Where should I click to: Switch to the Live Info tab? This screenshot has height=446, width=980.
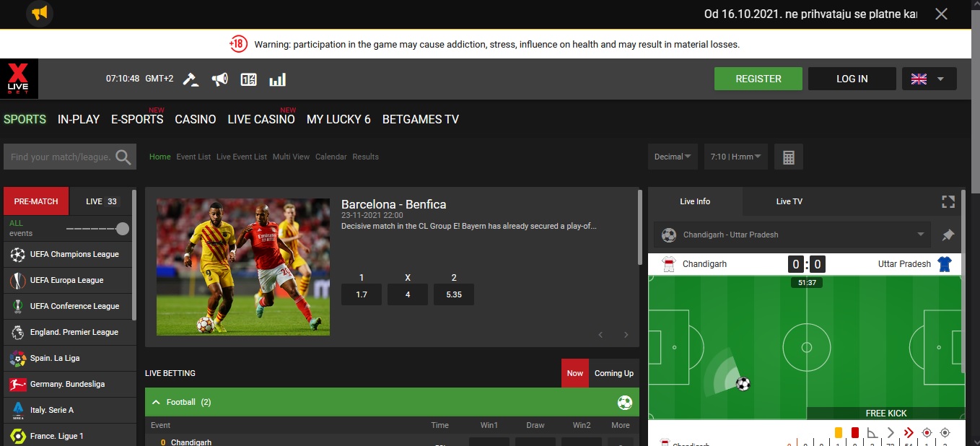pos(695,201)
